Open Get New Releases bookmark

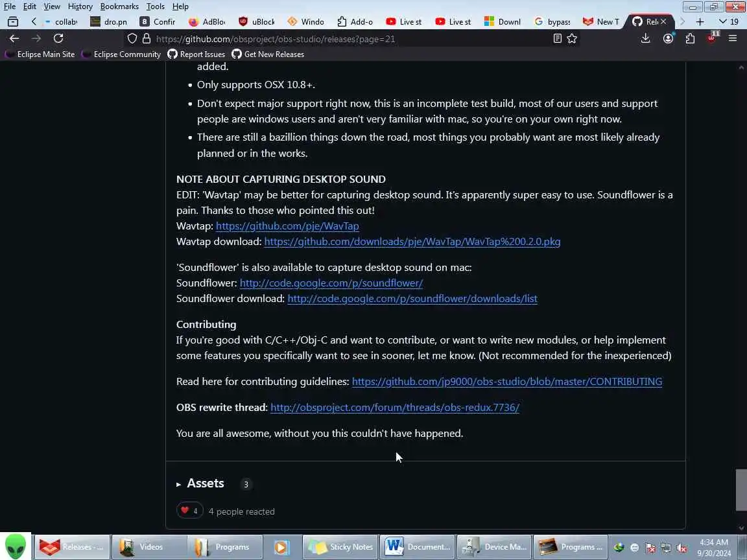(268, 54)
